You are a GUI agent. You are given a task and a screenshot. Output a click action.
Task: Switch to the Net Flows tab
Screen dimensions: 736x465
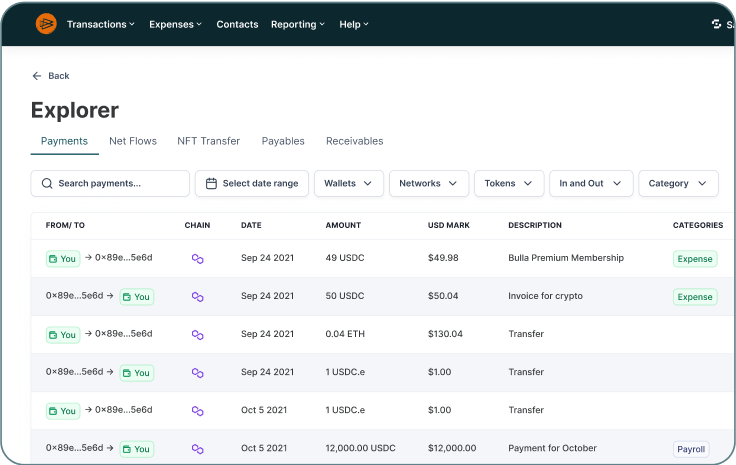(133, 141)
